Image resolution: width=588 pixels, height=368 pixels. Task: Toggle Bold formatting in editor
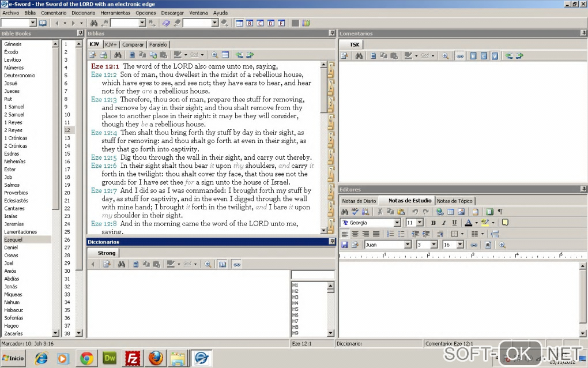pyautogui.click(x=433, y=223)
